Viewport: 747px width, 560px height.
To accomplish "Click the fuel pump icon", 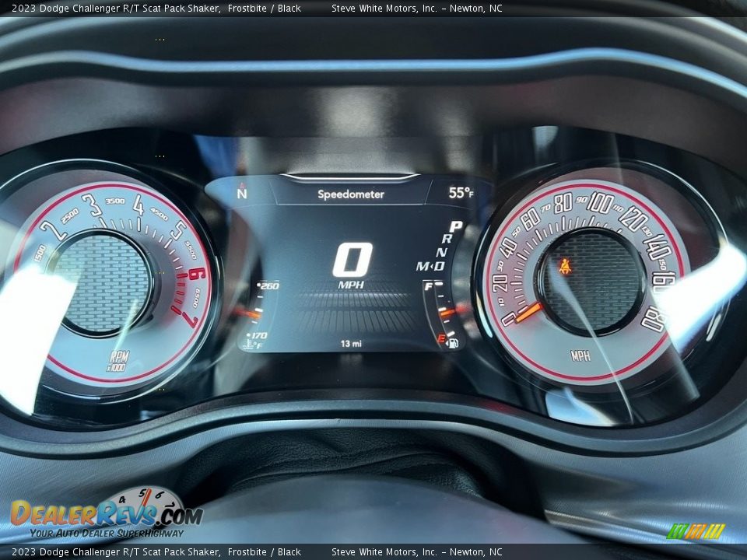I will click(x=454, y=342).
